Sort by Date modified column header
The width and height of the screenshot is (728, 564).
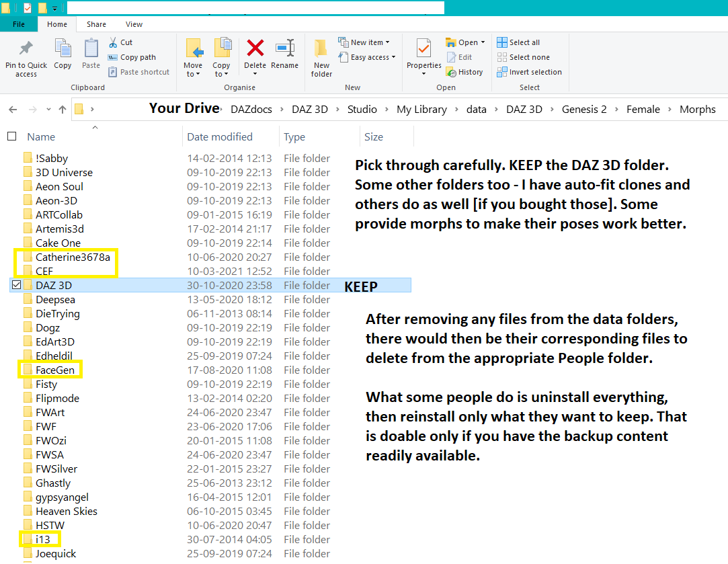click(x=220, y=137)
